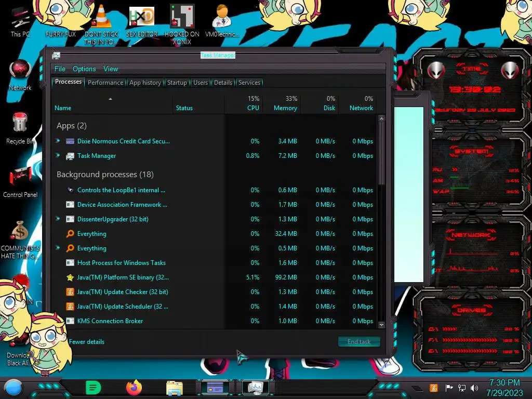Screen dimensions: 532x399
Task: Open File Explorer from the taskbar
Action: tap(175, 388)
